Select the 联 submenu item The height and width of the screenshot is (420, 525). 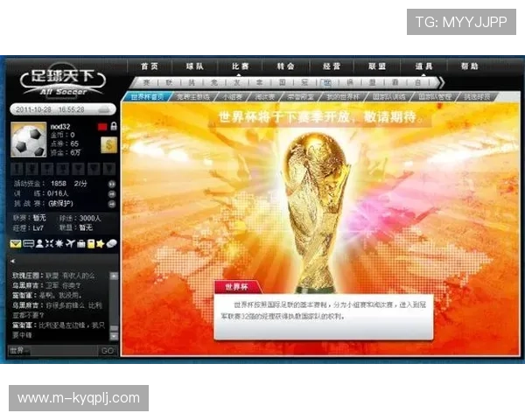pyautogui.click(x=169, y=82)
